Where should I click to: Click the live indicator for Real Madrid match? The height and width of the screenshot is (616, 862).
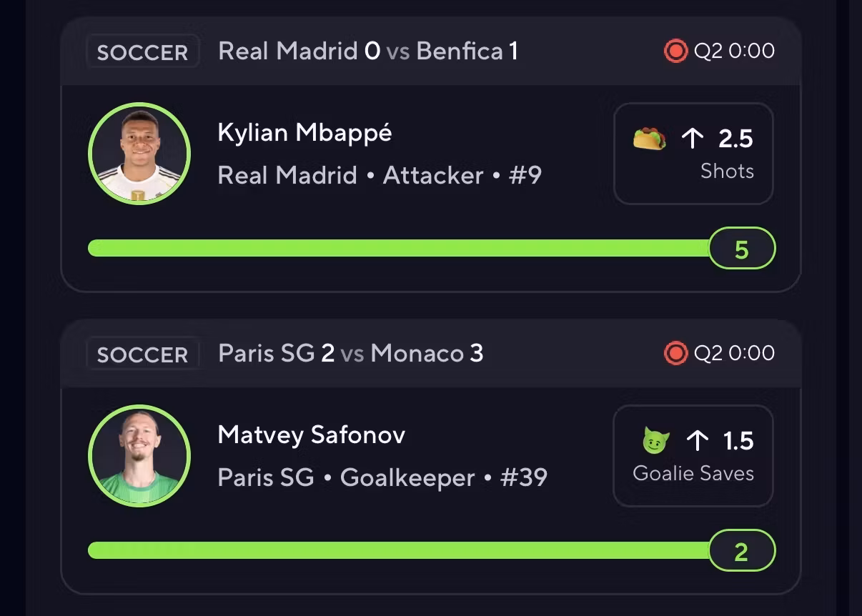click(675, 51)
